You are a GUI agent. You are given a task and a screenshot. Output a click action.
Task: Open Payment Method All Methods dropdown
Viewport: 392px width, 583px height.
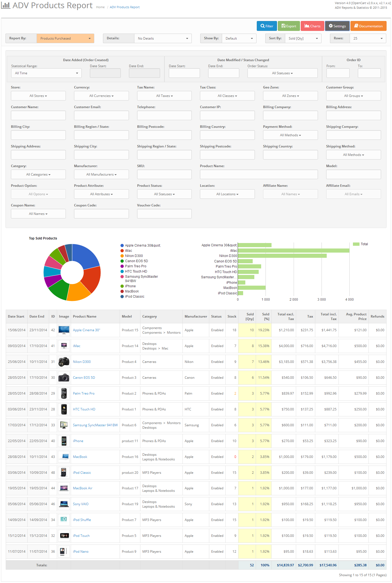(290, 135)
